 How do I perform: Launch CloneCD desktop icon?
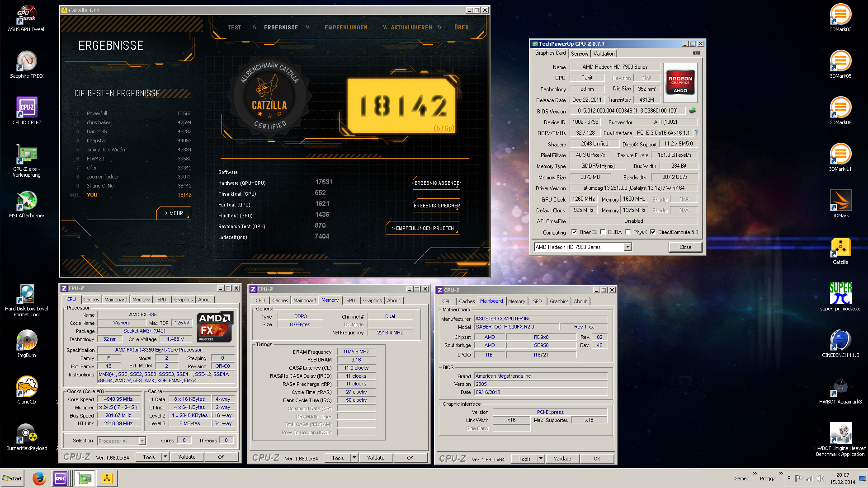[27, 390]
